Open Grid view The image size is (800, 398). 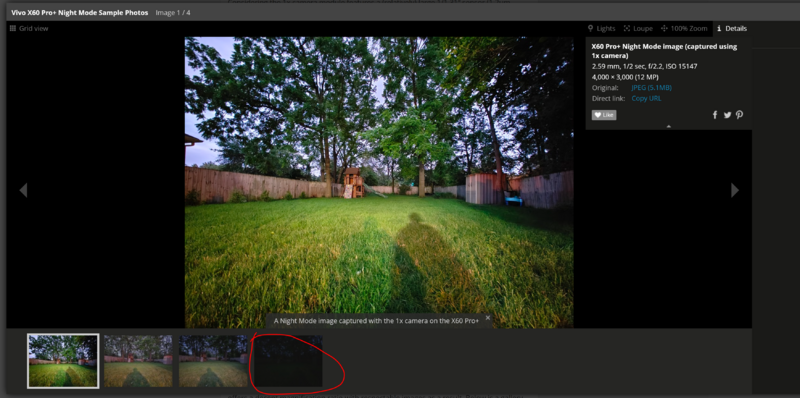tap(29, 29)
